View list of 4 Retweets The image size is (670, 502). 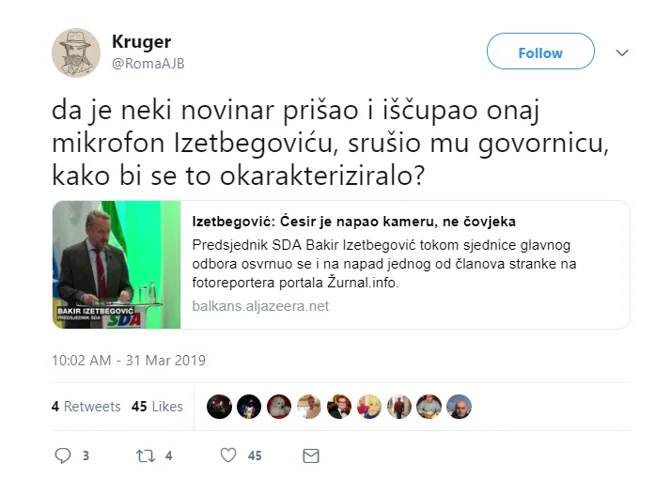[x=86, y=406]
